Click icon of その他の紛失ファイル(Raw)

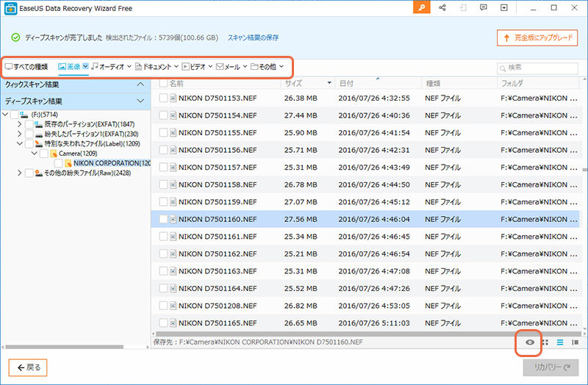[39, 173]
